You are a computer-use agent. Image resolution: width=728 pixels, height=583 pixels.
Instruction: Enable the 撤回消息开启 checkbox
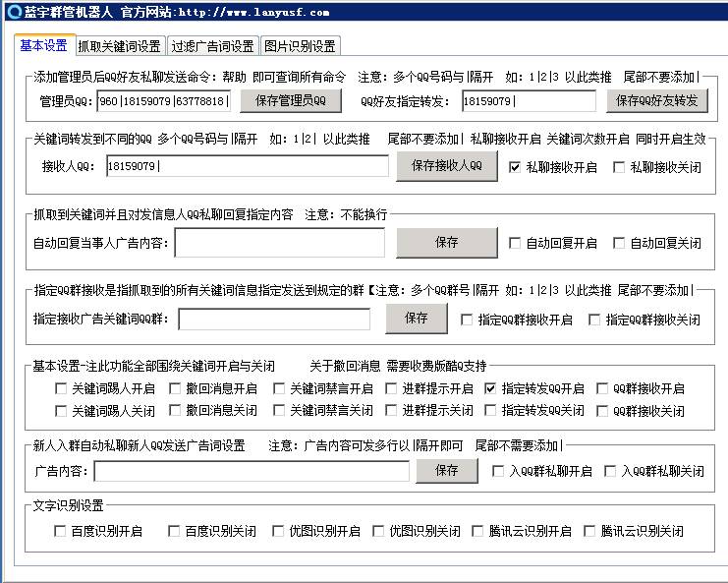175,388
